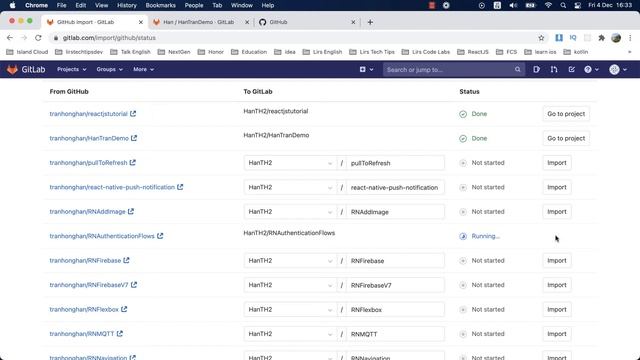Screen dimensions: 640x360
Task: Open external link icon next to react-native-push-notification
Action: [x=180, y=187]
